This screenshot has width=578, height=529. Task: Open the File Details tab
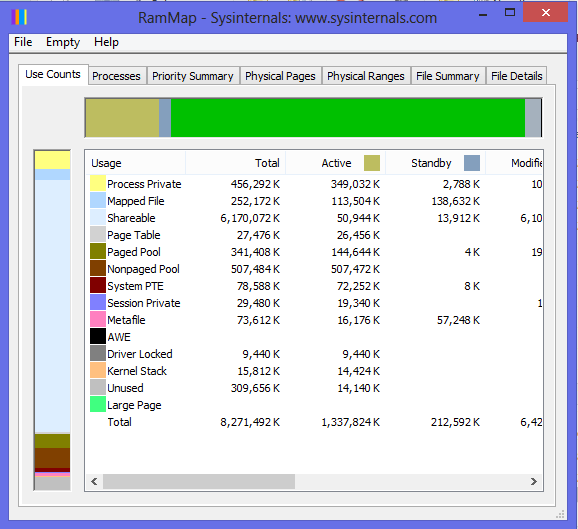516,76
